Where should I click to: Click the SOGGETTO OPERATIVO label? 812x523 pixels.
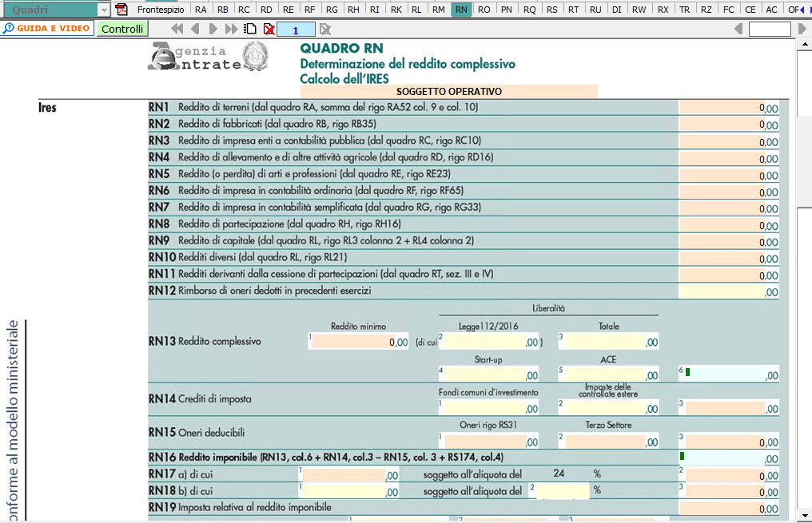(x=449, y=92)
